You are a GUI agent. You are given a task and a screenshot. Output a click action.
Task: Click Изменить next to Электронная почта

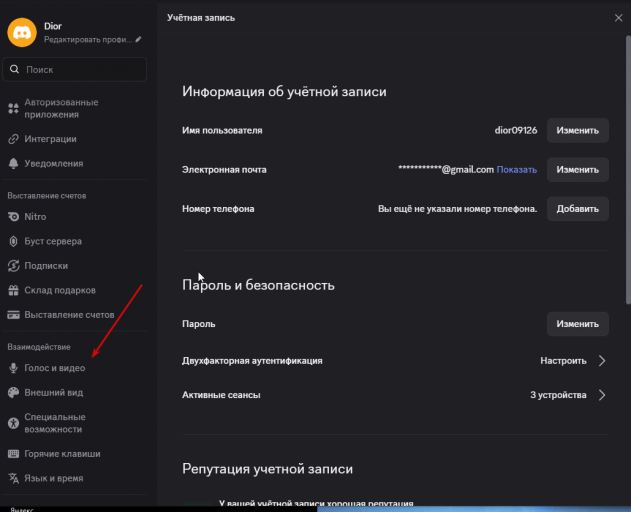click(x=577, y=169)
